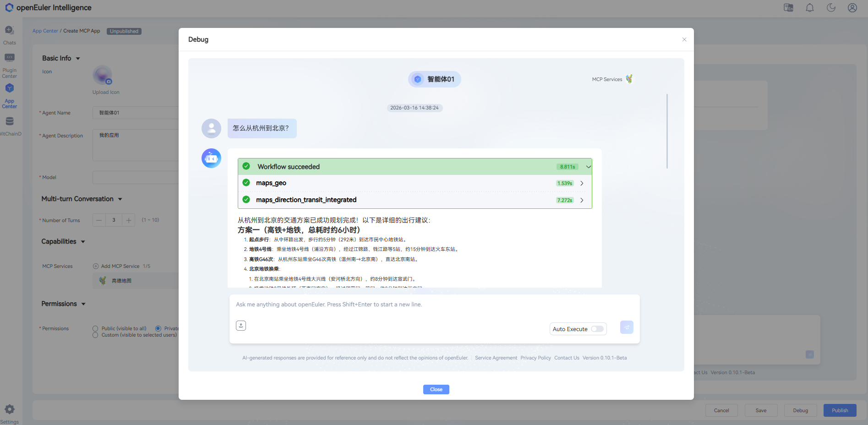Click the Debug button in the footer
Image resolution: width=868 pixels, height=425 pixels.
click(801, 410)
